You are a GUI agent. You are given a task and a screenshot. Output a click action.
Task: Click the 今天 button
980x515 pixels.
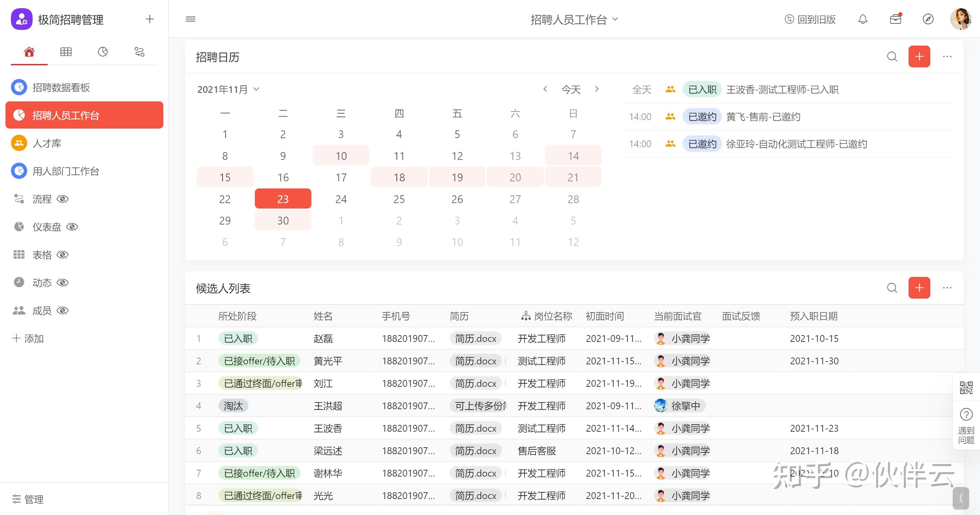tap(571, 89)
